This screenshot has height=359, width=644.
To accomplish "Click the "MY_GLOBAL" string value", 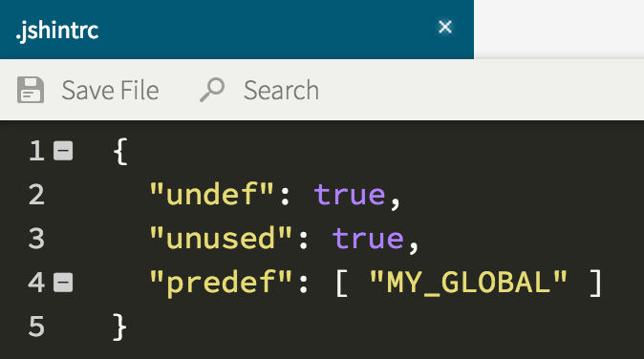I will [x=468, y=283].
